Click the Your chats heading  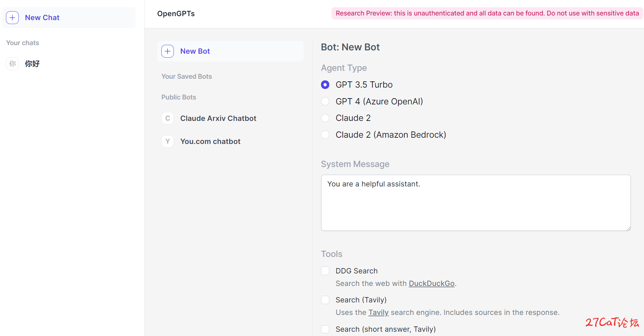(x=23, y=43)
